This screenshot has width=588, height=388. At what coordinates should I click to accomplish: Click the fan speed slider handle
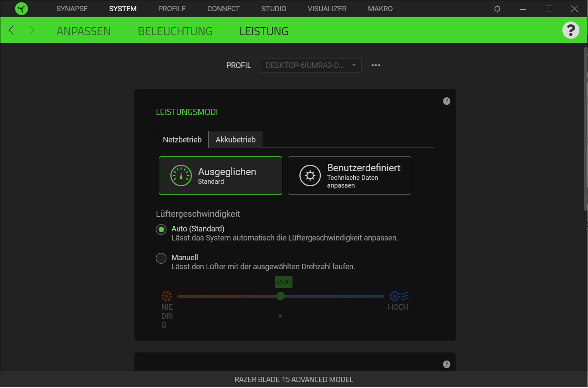point(280,296)
